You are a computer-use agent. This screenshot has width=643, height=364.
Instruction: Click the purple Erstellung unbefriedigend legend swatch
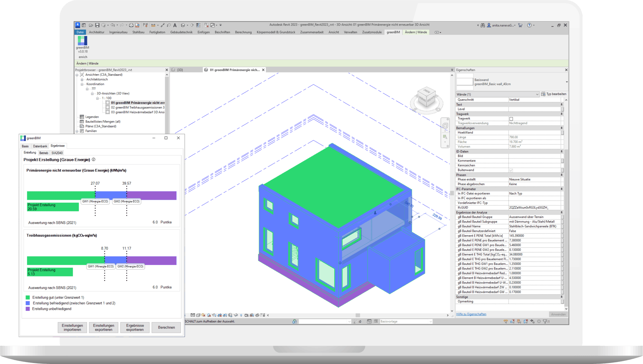click(28, 309)
